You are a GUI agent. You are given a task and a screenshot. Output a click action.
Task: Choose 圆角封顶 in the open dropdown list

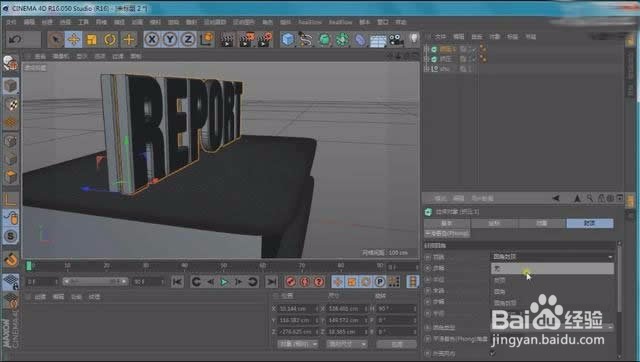click(x=552, y=303)
